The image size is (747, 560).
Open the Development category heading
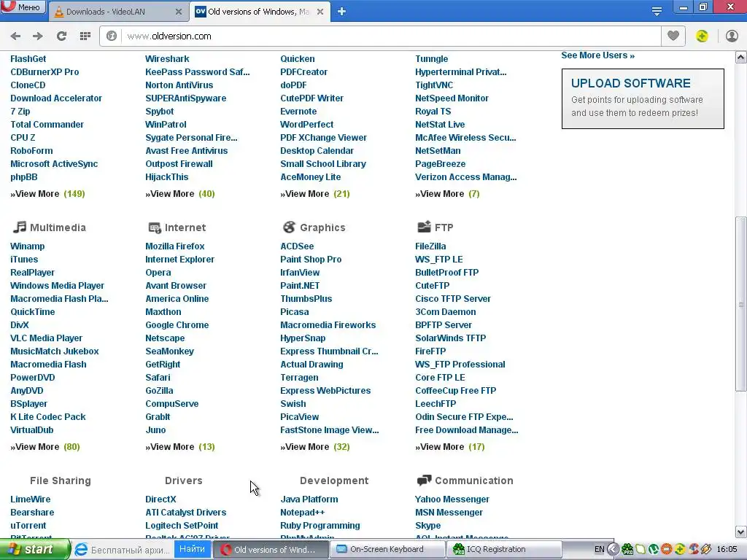(x=334, y=481)
